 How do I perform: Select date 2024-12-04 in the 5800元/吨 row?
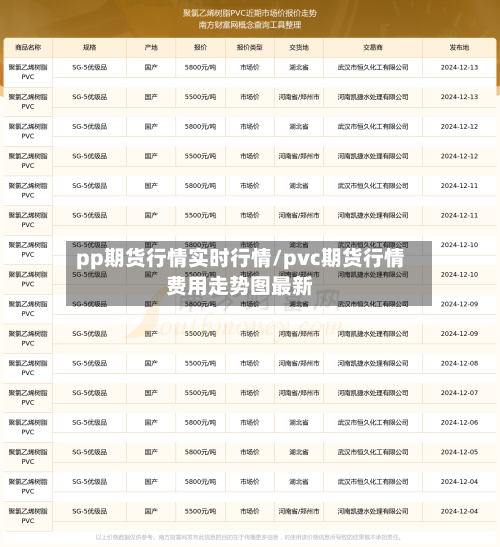[x=459, y=482]
